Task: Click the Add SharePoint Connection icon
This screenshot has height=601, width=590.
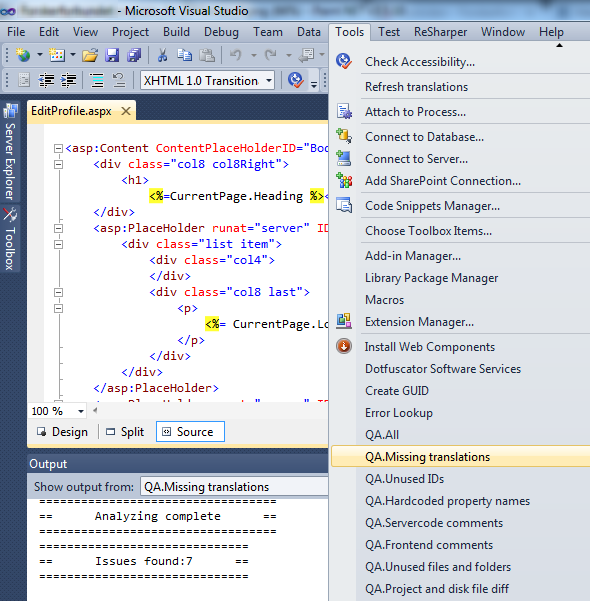Action: (344, 180)
